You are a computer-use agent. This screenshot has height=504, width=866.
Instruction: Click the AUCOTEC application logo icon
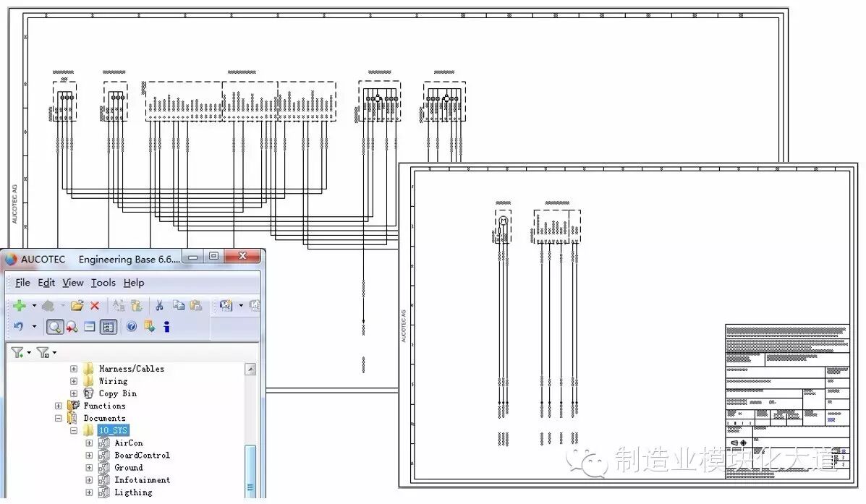(x=11, y=260)
